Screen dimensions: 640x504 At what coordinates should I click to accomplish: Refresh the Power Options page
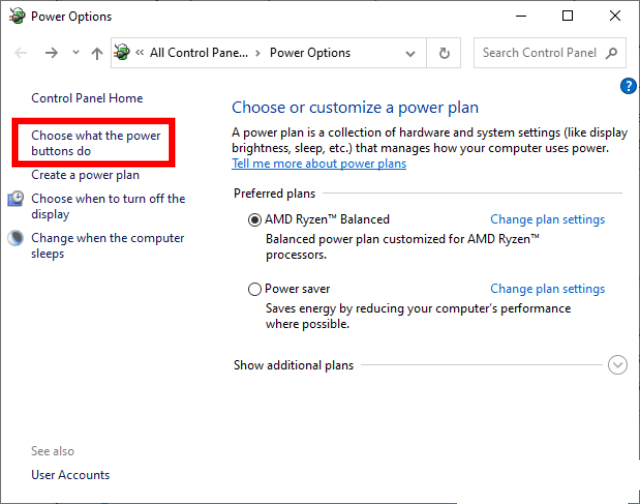tap(444, 53)
